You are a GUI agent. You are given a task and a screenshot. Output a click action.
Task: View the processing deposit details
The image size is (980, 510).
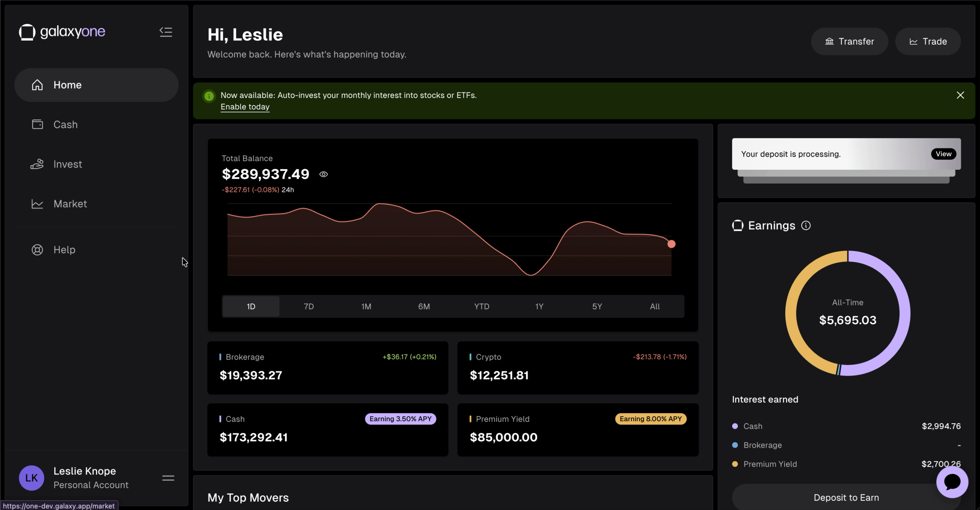tap(943, 154)
